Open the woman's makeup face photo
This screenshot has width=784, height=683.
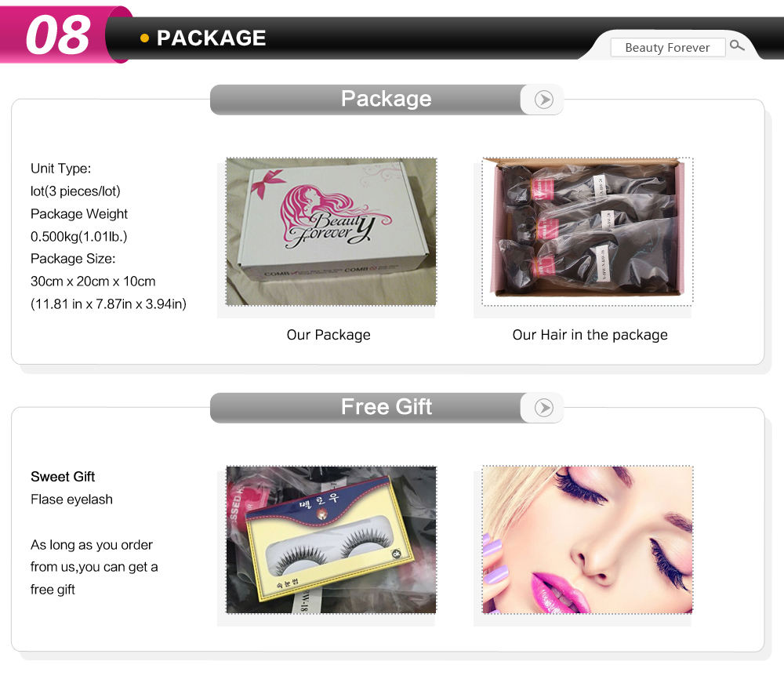pyautogui.click(x=587, y=539)
